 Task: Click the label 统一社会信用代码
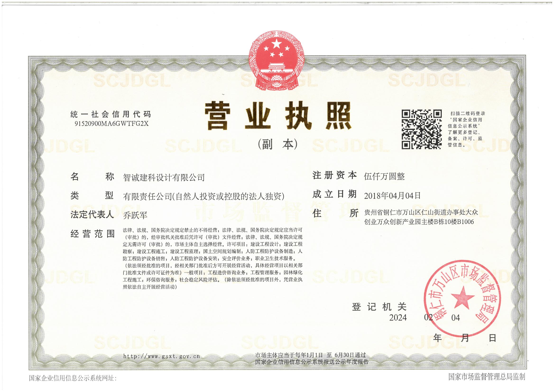click(111, 114)
